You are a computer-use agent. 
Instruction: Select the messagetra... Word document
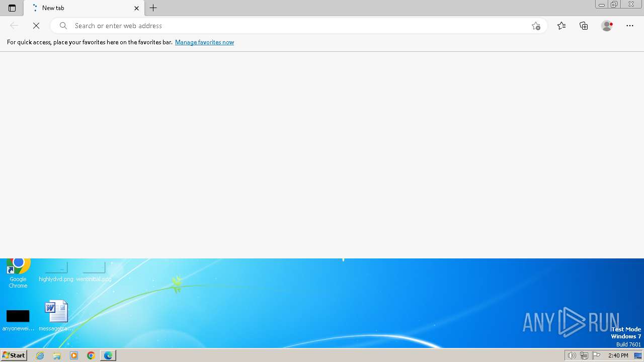click(x=56, y=316)
